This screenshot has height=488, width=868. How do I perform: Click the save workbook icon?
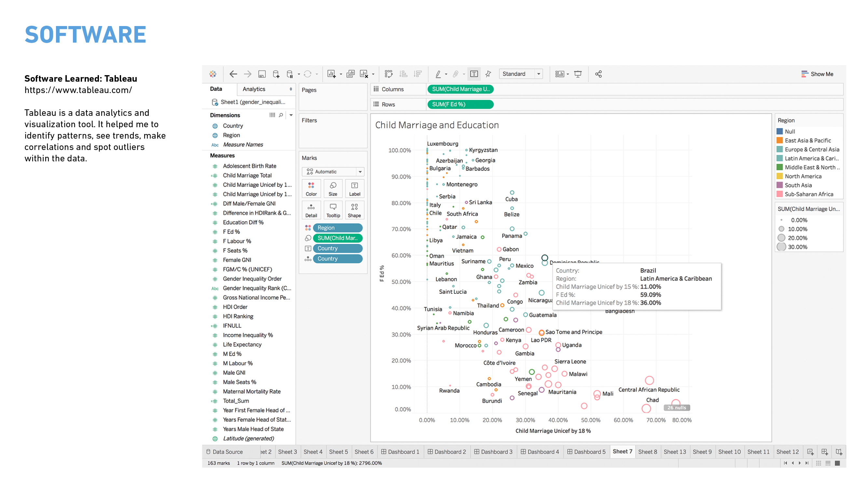262,74
